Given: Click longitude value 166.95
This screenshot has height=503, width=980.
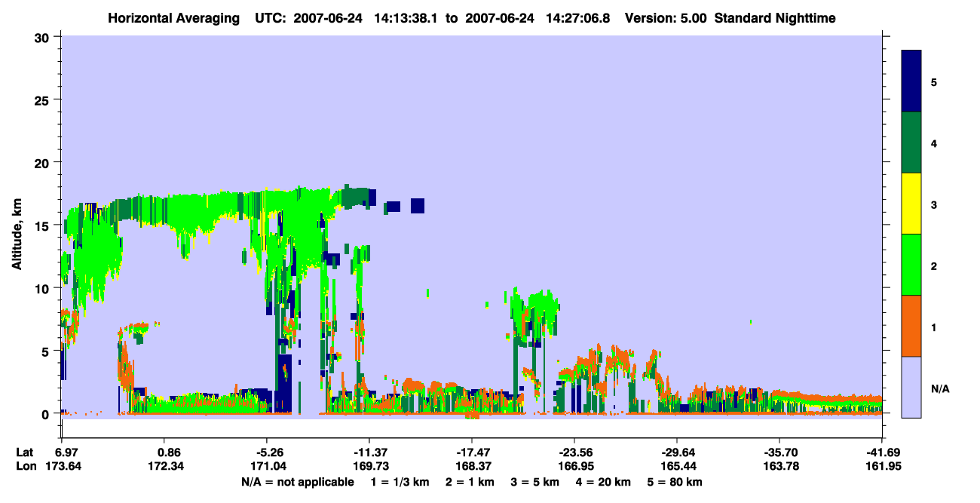Looking at the screenshot, I should tap(574, 466).
